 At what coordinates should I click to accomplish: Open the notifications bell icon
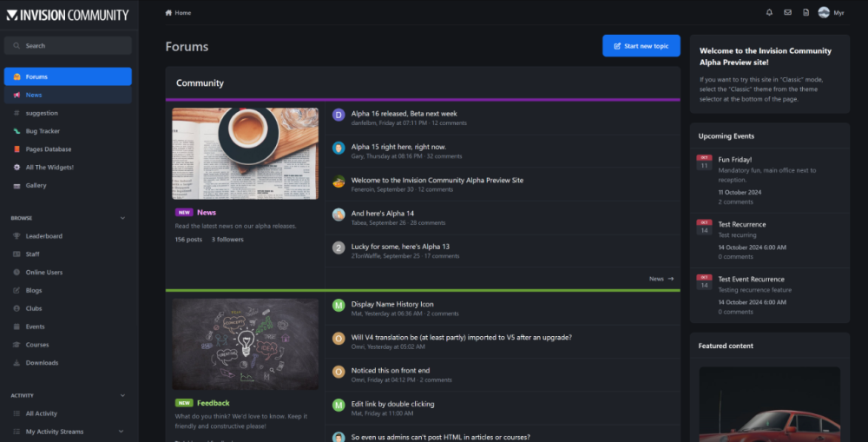769,12
